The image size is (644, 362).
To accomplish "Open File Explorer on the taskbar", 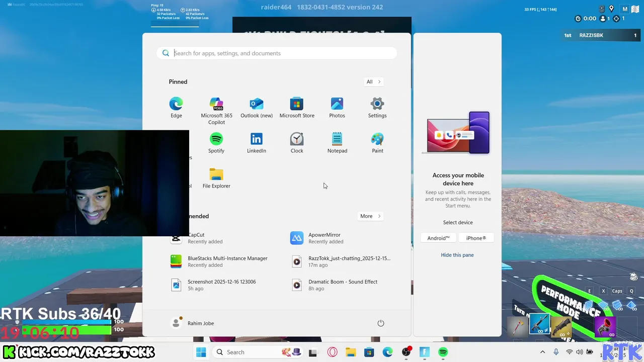I will [351, 352].
